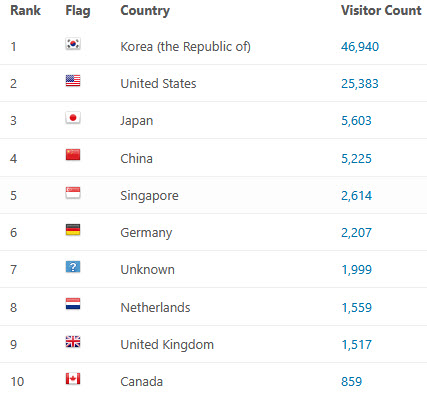427x394 pixels.
Task: Select the United Kingdom flag icon
Action: click(x=73, y=342)
